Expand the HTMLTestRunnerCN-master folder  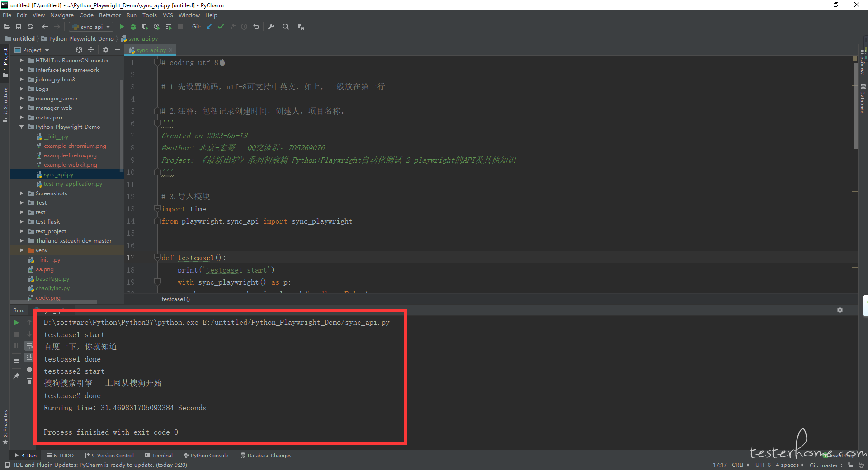(x=21, y=60)
